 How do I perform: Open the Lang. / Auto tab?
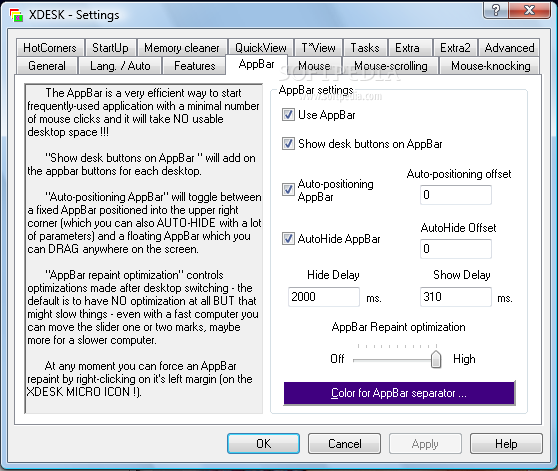[120, 66]
